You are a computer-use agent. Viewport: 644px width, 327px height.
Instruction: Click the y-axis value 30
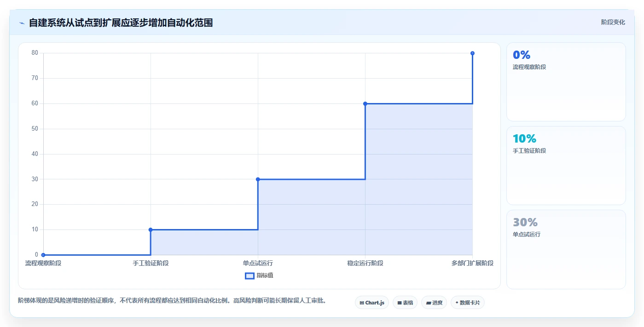tap(35, 179)
